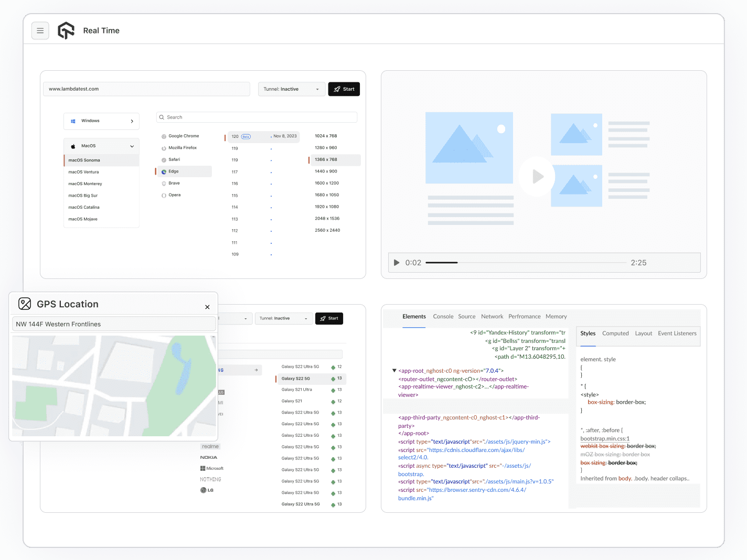Select the 1366 x 768 resolution

click(x=326, y=160)
